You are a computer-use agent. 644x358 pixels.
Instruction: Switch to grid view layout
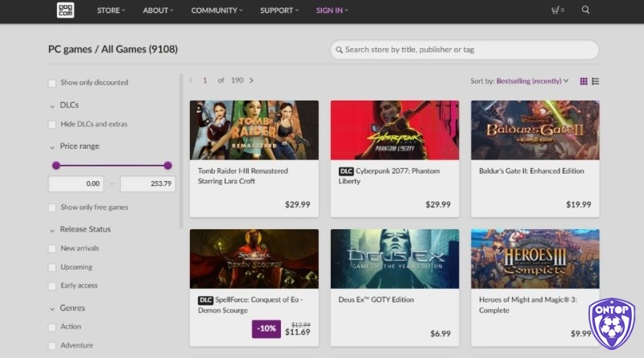pos(583,81)
